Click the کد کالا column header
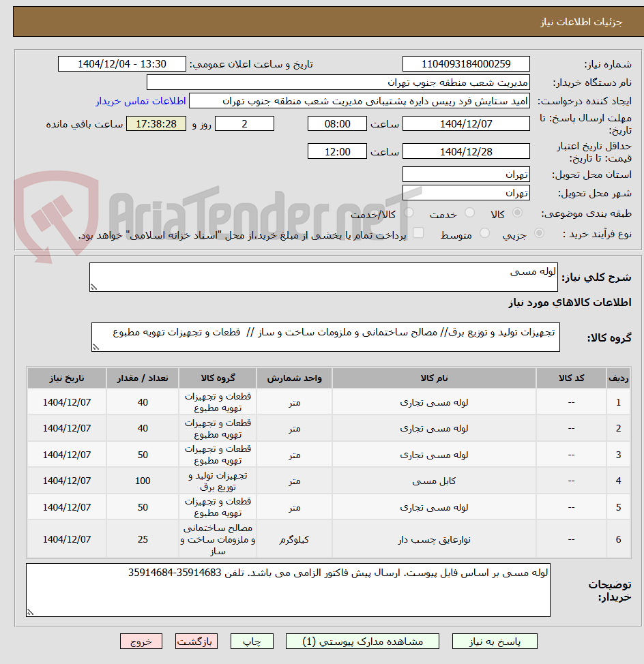The width and height of the screenshot is (644, 664). point(571,378)
